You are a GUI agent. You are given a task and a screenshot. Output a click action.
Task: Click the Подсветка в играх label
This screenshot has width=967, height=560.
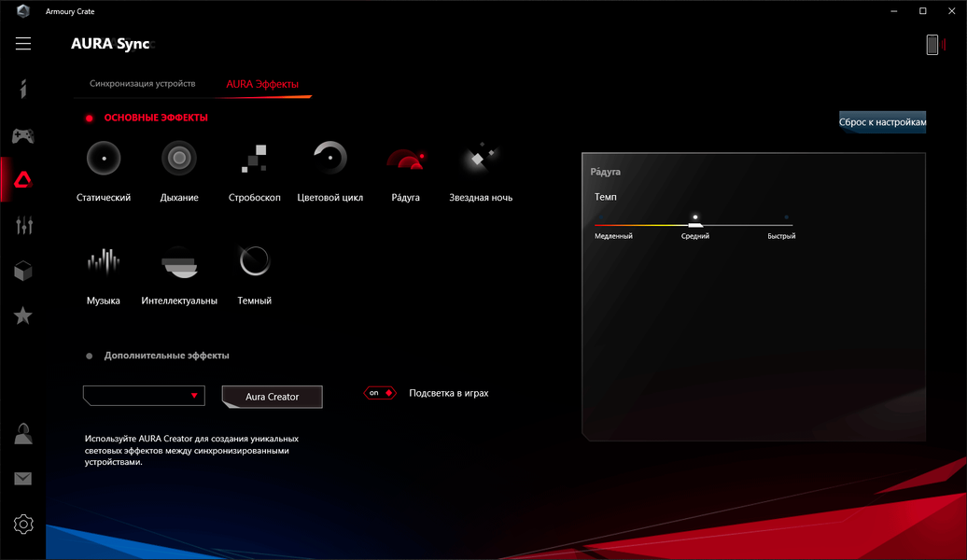(x=448, y=393)
